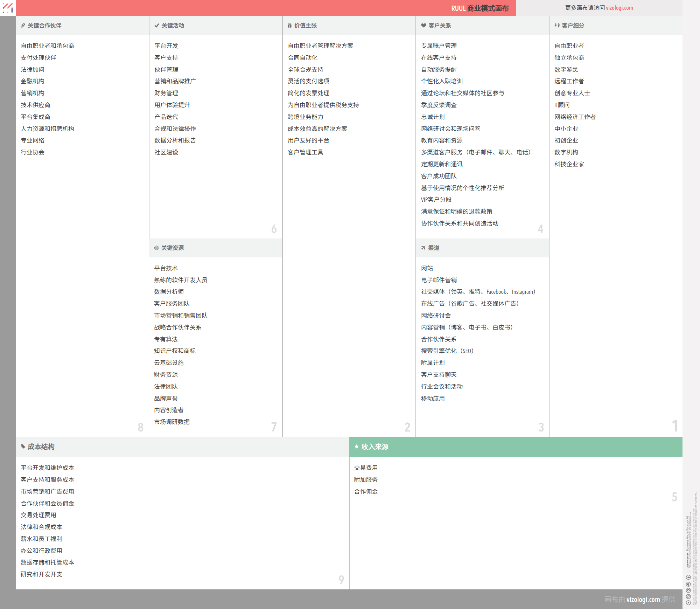Click the link icon beside 关键合作伙伴
700x609 pixels.
23,26
